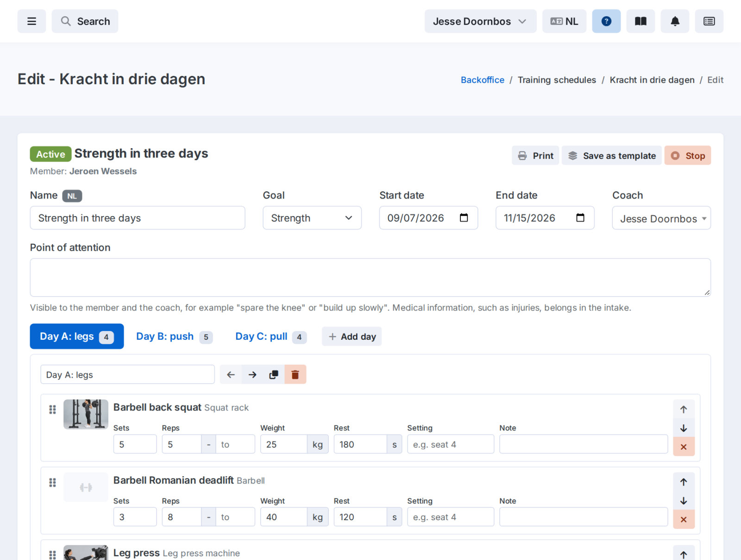This screenshot has height=560, width=741.
Task: Move Day A left with the left arrow
Action: (x=231, y=374)
